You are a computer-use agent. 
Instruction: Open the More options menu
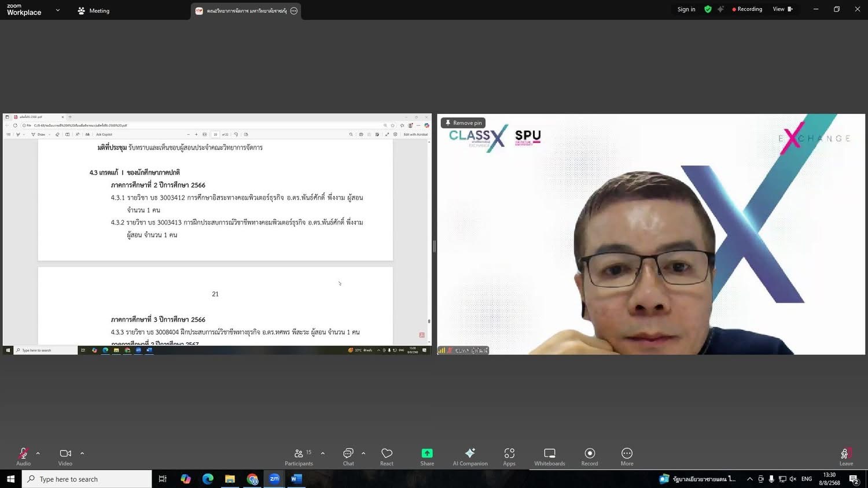pos(627,456)
